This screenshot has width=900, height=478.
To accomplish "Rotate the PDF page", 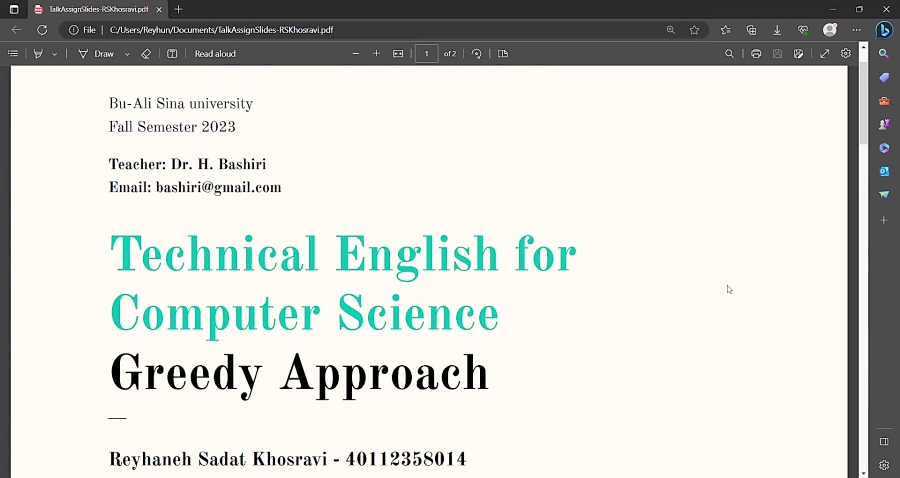I will [477, 54].
